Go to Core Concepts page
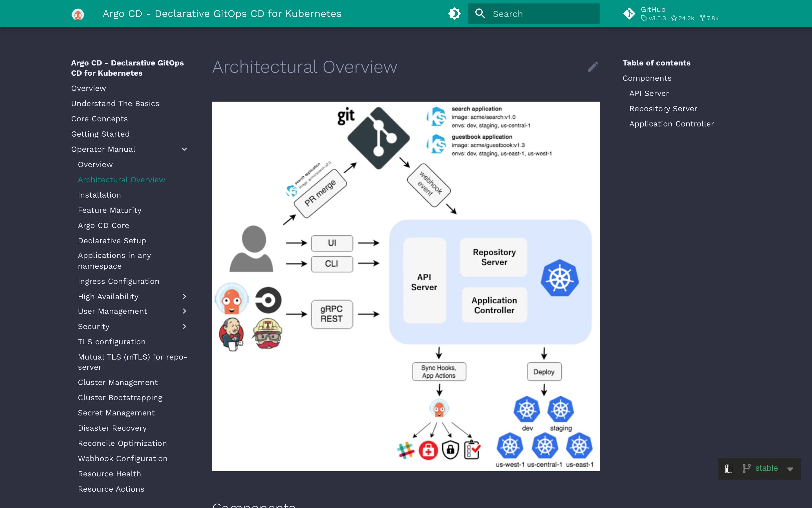812x508 pixels. point(99,119)
